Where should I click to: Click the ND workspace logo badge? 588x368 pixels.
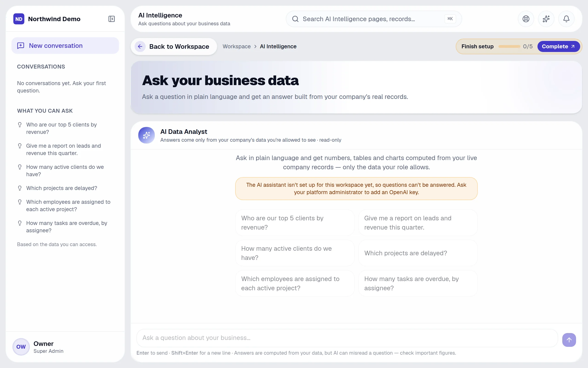click(x=19, y=19)
